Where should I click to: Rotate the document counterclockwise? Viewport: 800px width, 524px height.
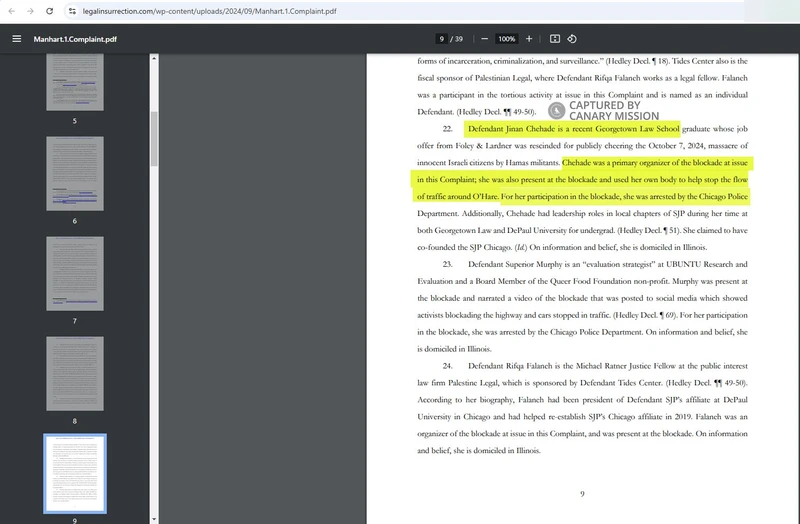572,39
